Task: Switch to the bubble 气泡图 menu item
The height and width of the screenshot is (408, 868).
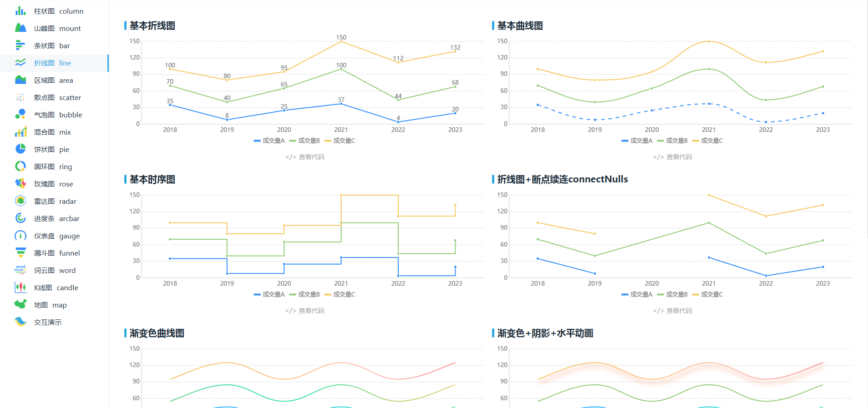Action: pos(58,115)
